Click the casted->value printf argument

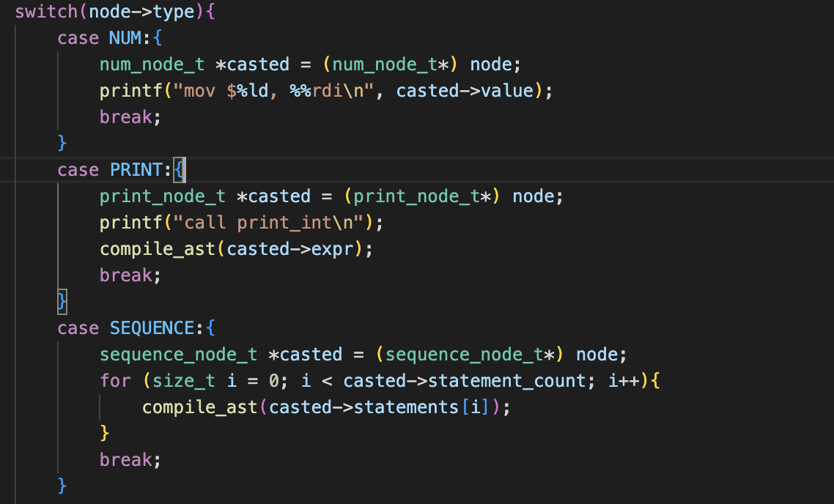pos(465,91)
